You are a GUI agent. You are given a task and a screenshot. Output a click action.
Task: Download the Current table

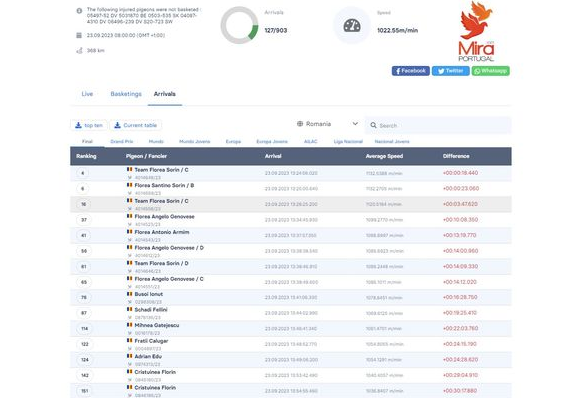(136, 125)
